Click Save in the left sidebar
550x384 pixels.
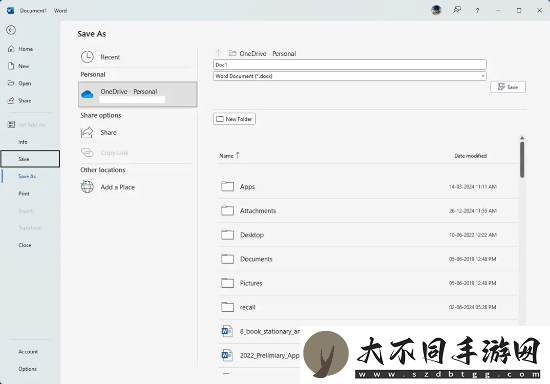[30, 159]
